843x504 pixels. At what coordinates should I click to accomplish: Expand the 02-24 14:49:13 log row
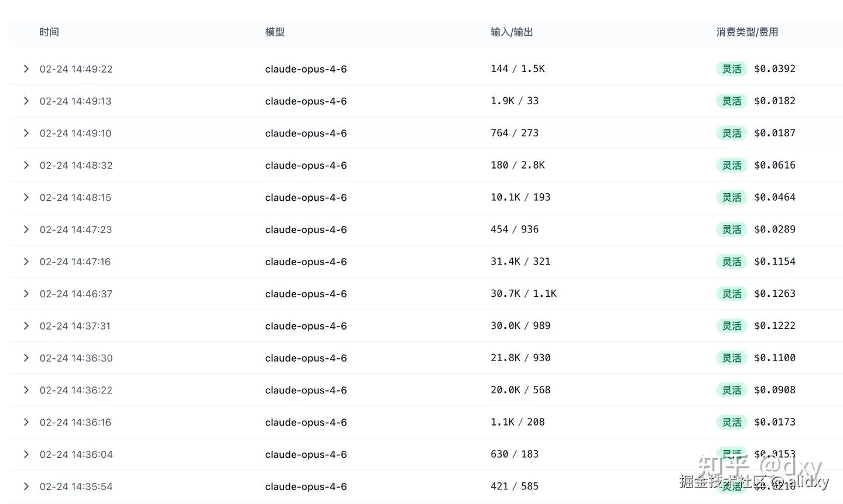pos(26,101)
